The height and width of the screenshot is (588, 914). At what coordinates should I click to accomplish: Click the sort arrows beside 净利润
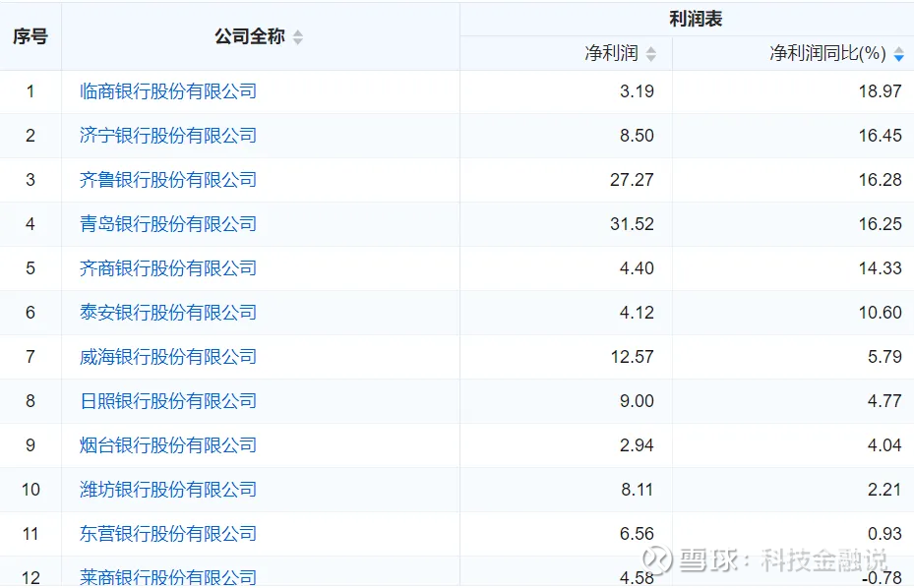pos(651,54)
